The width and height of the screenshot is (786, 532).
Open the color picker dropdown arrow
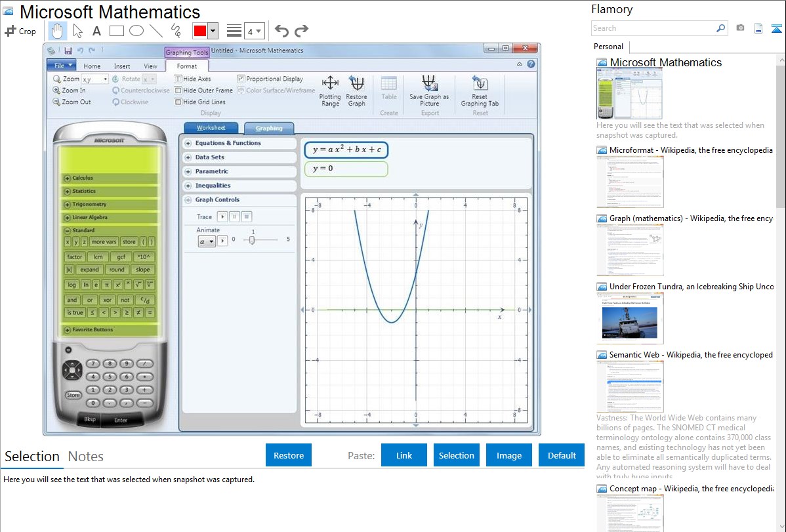[213, 31]
